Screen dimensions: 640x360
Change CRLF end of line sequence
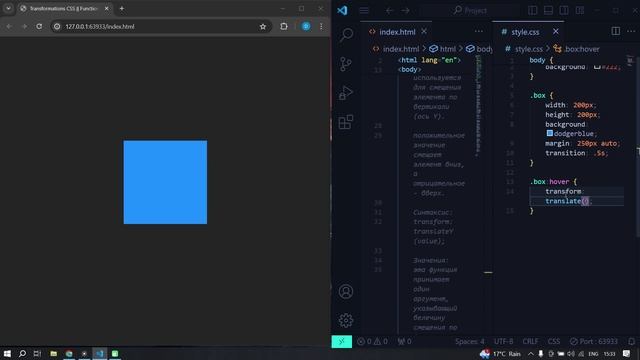tap(530, 341)
